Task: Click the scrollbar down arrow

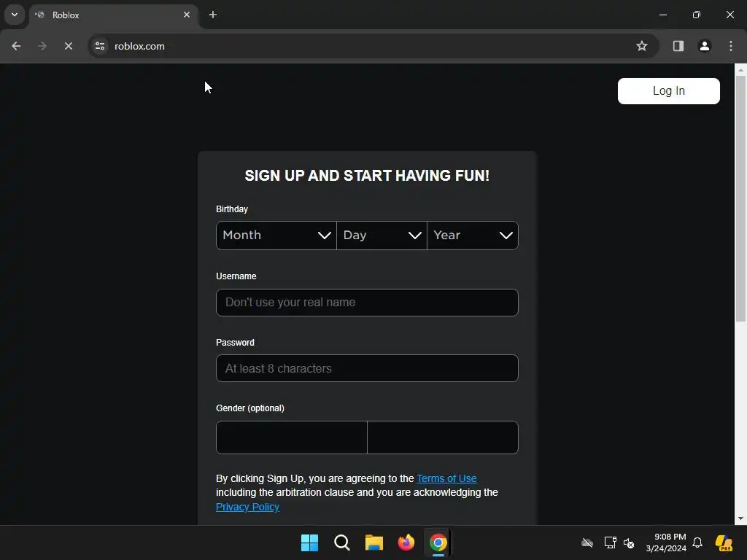Action: (x=740, y=518)
